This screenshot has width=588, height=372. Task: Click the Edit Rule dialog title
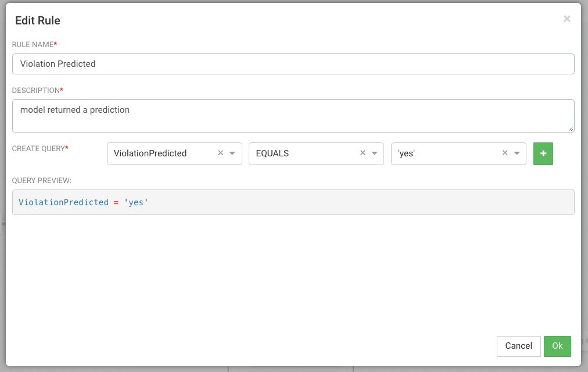pyautogui.click(x=38, y=21)
